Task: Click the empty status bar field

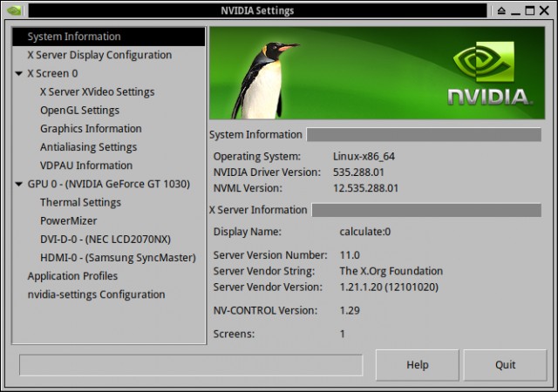Action: point(191,365)
